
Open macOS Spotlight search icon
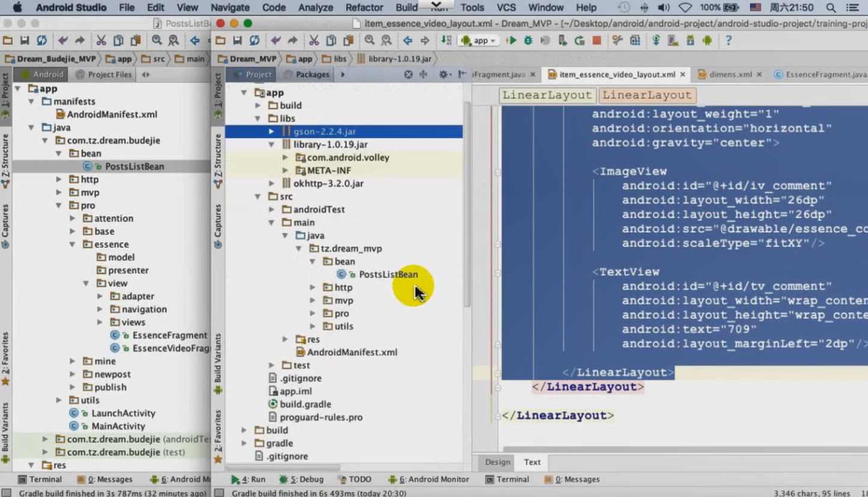(x=831, y=8)
